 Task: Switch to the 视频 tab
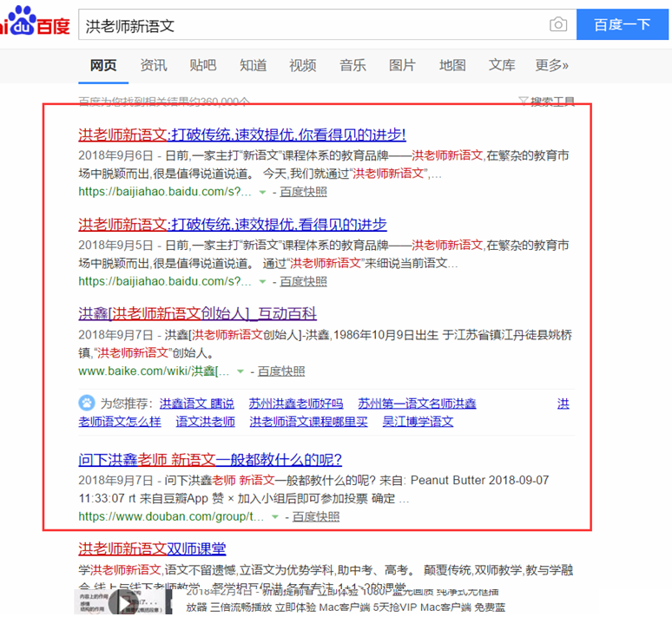[x=302, y=66]
